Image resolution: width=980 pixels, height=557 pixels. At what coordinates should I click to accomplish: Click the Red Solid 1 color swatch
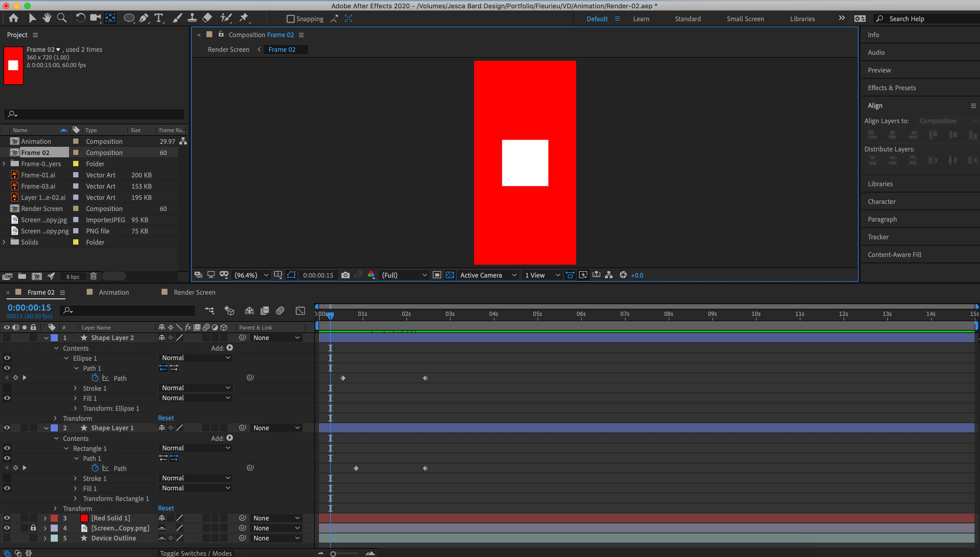84,518
